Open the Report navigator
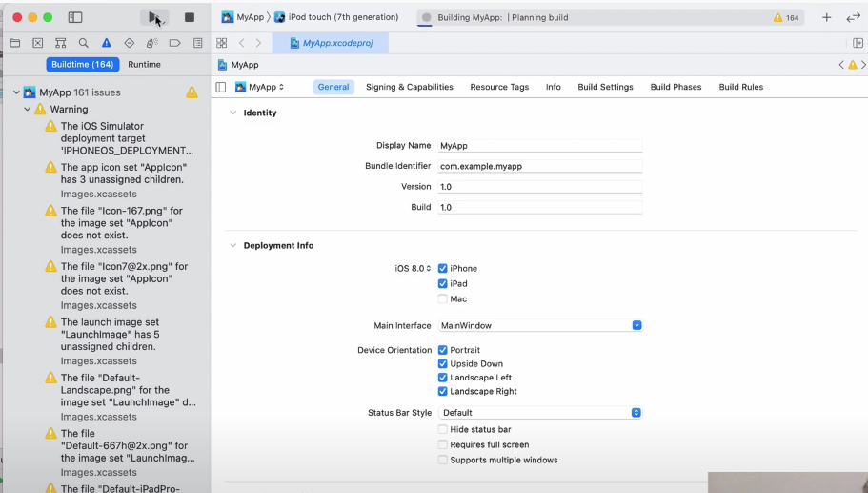The height and width of the screenshot is (493, 868). pyautogui.click(x=197, y=43)
